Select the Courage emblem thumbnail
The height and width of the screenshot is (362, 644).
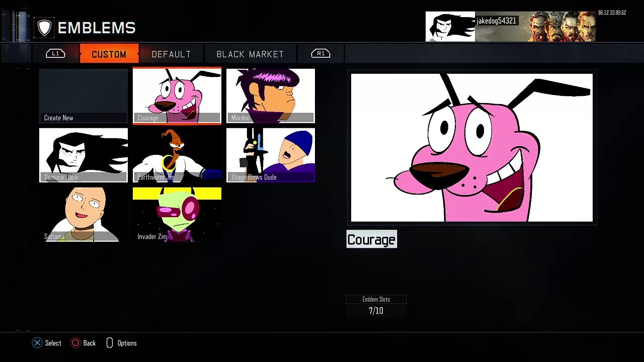pyautogui.click(x=177, y=96)
